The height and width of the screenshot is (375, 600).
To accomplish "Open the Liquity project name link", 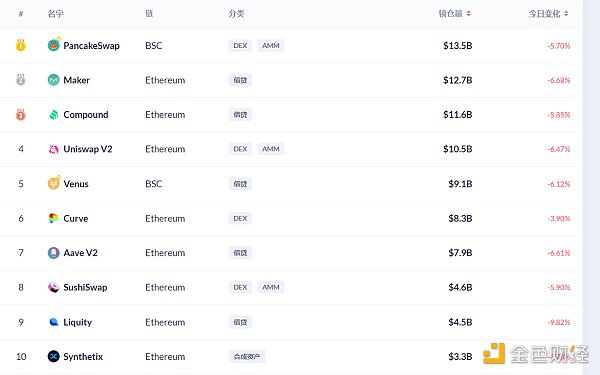I will (x=78, y=322).
